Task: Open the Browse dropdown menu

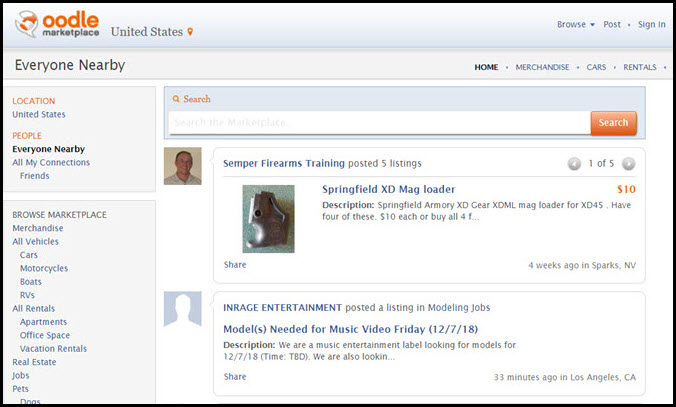Action: tap(575, 25)
